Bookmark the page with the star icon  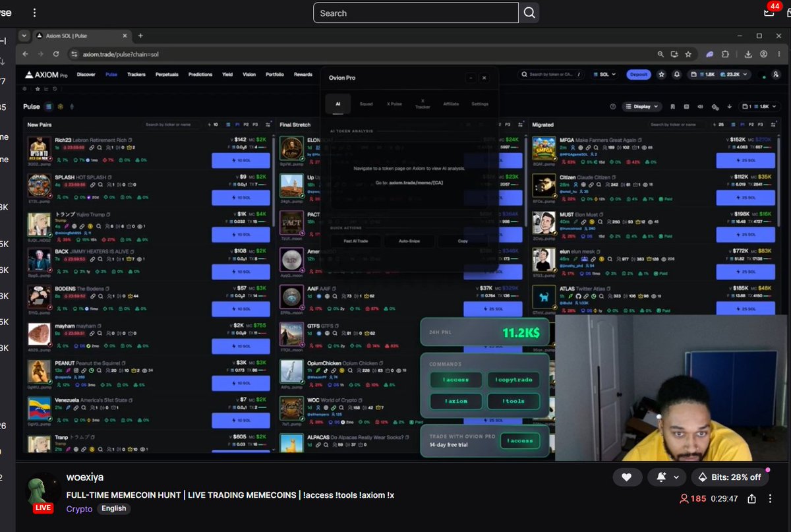[x=688, y=54]
